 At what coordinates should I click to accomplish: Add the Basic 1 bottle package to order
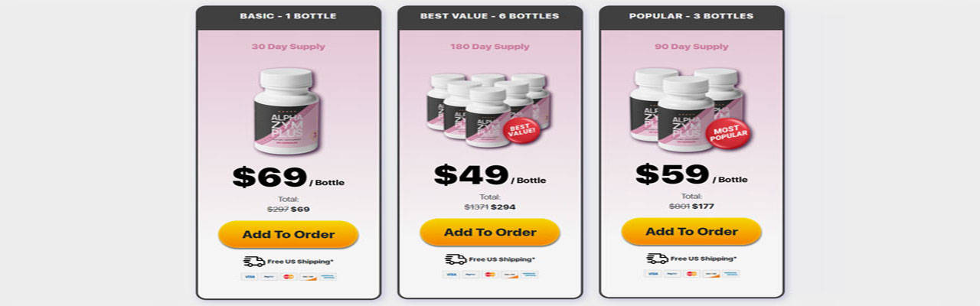point(288,234)
